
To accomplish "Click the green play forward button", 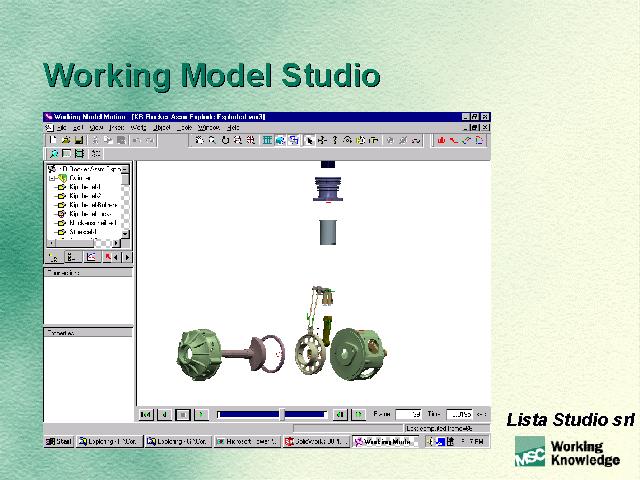I will [201, 414].
